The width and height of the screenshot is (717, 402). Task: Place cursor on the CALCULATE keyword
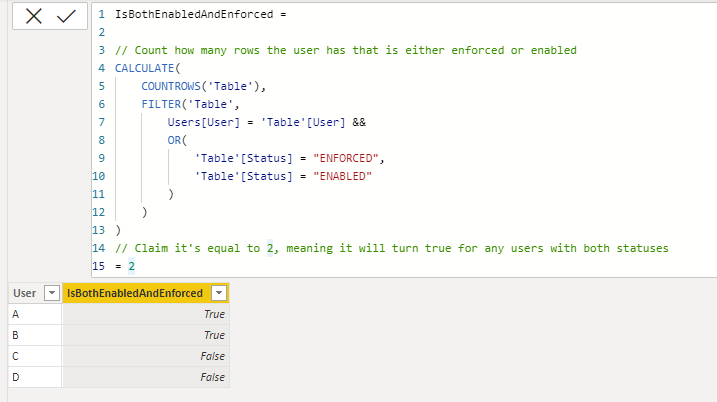pos(144,68)
